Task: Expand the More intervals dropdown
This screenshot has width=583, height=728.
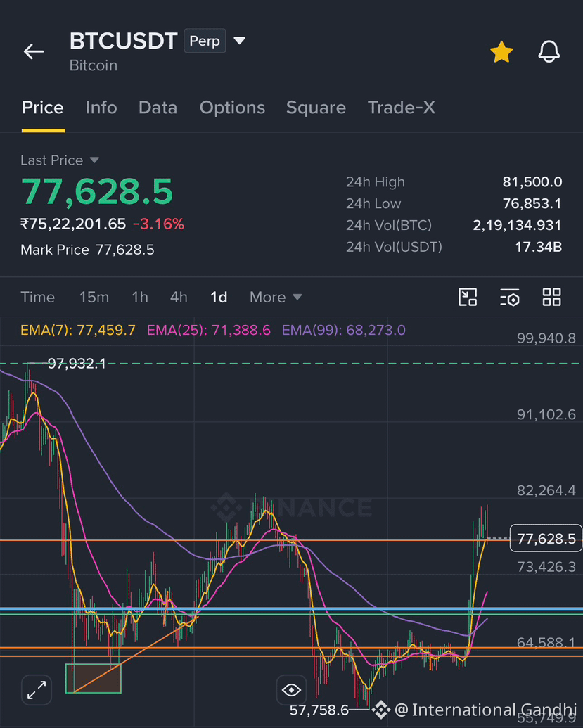Action: click(276, 297)
